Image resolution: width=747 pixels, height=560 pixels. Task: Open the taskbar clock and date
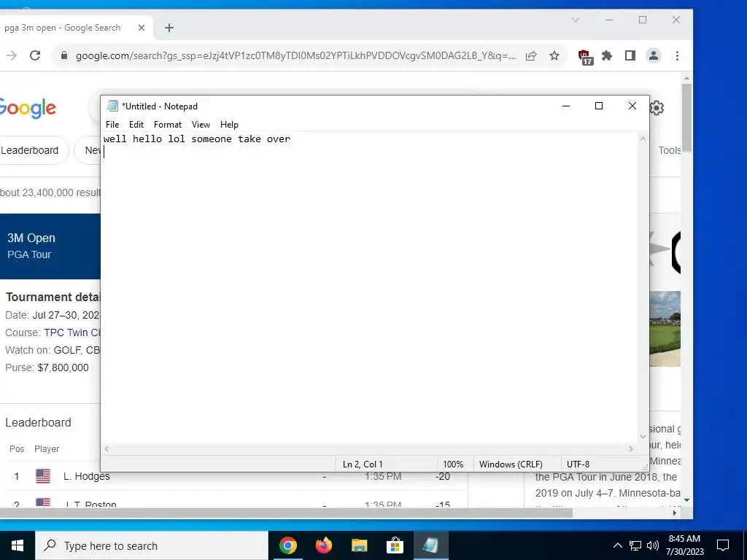(x=684, y=545)
